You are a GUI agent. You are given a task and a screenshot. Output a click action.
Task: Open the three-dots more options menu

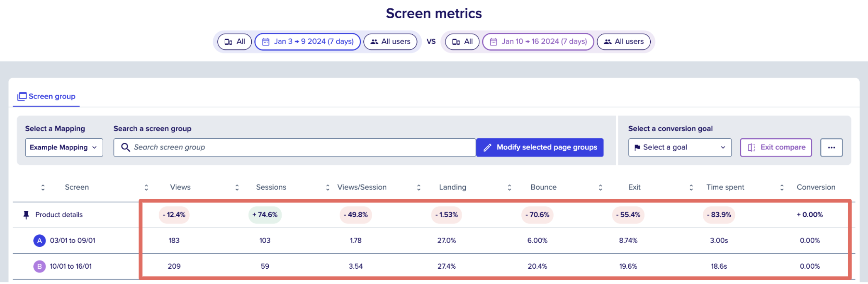coord(832,147)
